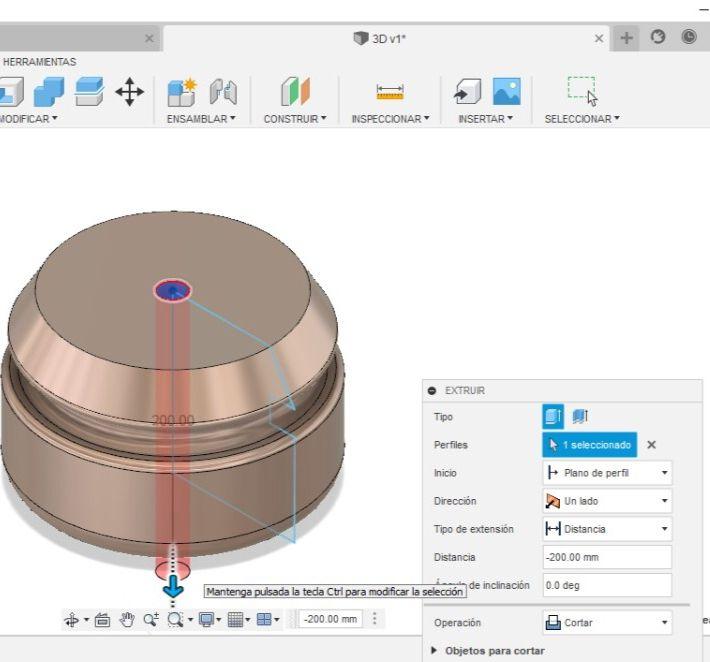This screenshot has width=710, height=662.
Task: Click the New Component icon in Ensamblar
Action: click(x=182, y=92)
